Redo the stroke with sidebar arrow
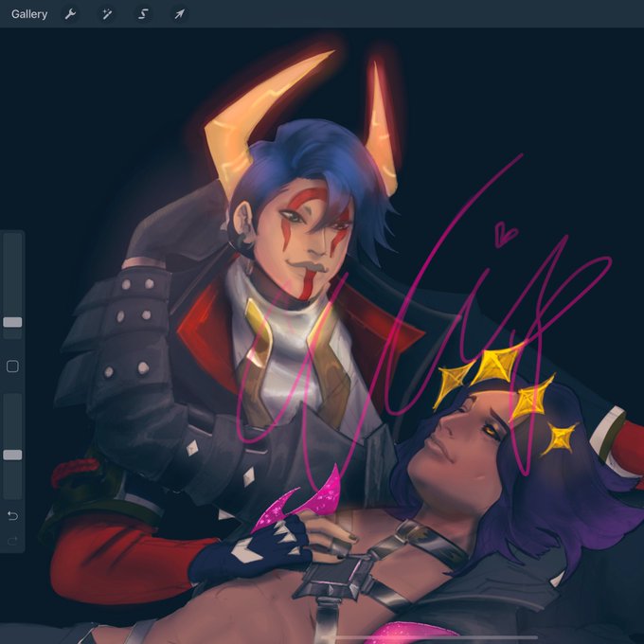Viewport: 644px width, 644px height. pos(12,541)
